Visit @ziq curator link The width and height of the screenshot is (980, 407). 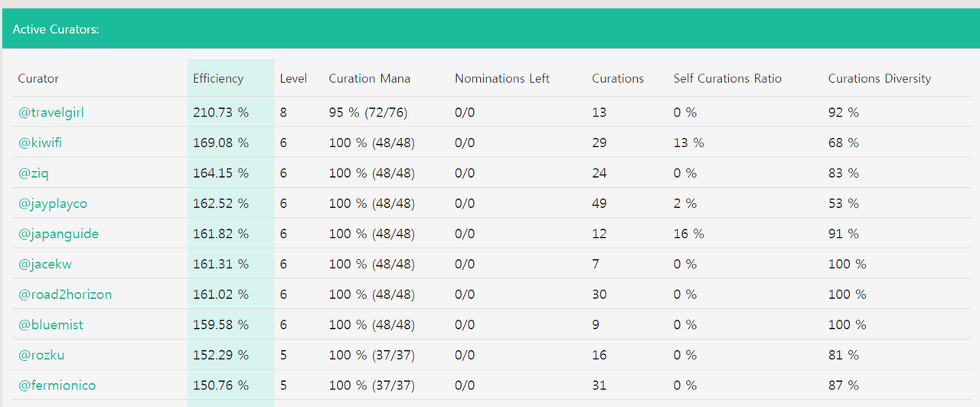pyautogui.click(x=34, y=173)
